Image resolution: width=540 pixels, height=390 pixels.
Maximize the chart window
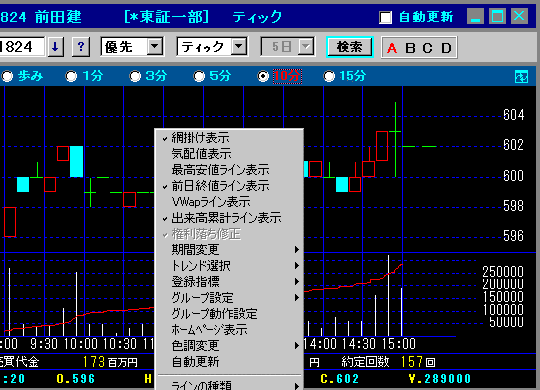497,16
